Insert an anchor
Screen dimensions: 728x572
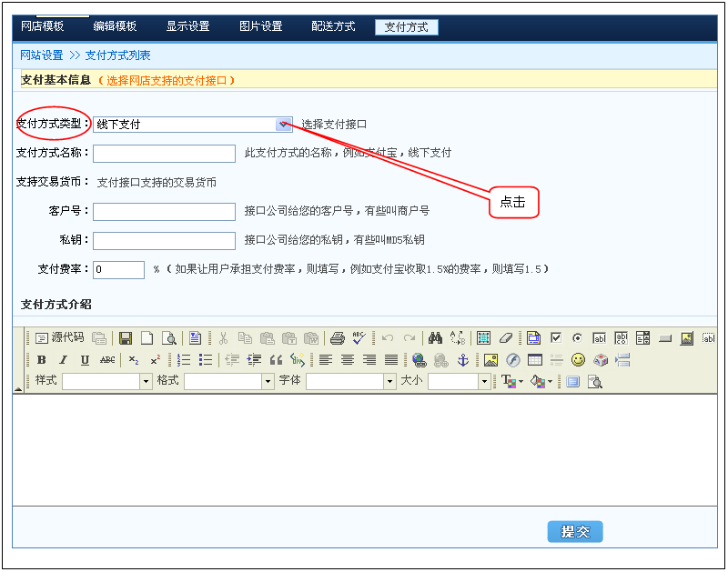[x=463, y=360]
